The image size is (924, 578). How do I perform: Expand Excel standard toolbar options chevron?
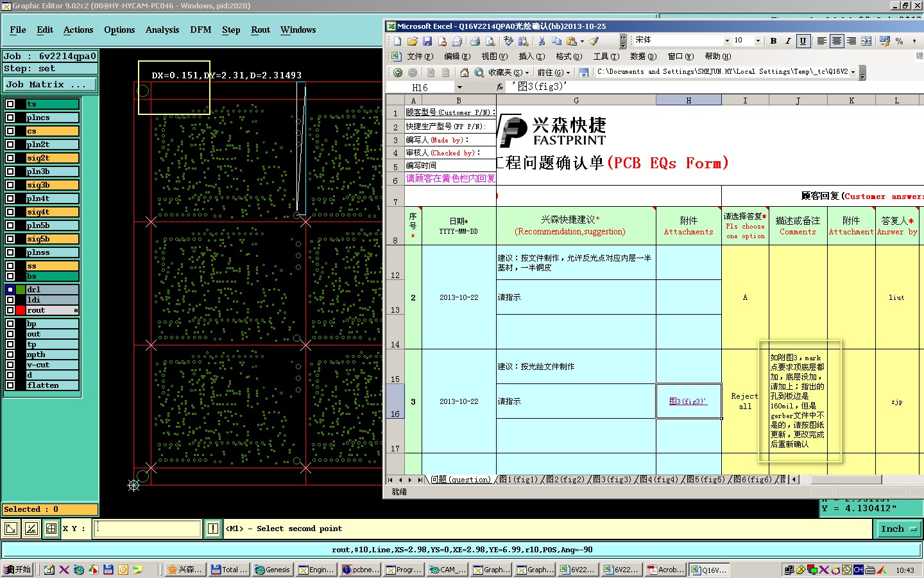coord(623,41)
